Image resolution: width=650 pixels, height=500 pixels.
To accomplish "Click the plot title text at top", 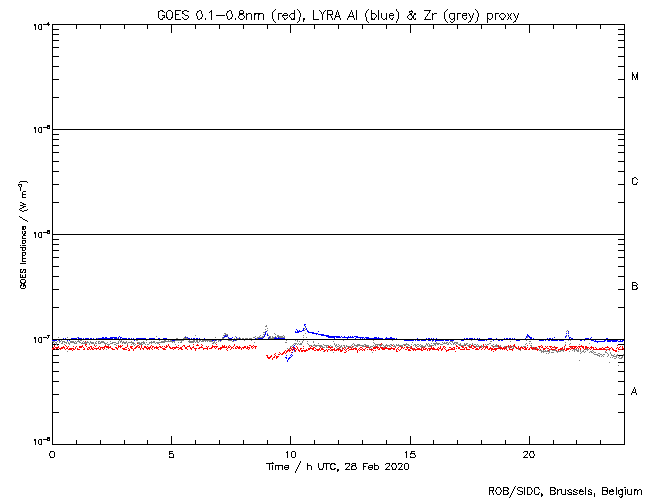I will pos(338,13).
